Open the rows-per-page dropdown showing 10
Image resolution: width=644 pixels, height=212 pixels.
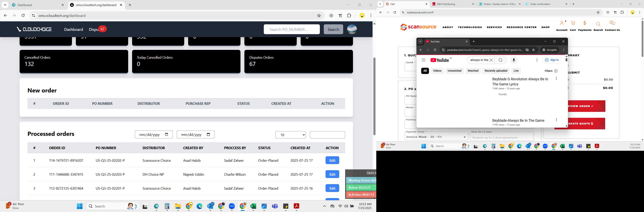tap(290, 135)
